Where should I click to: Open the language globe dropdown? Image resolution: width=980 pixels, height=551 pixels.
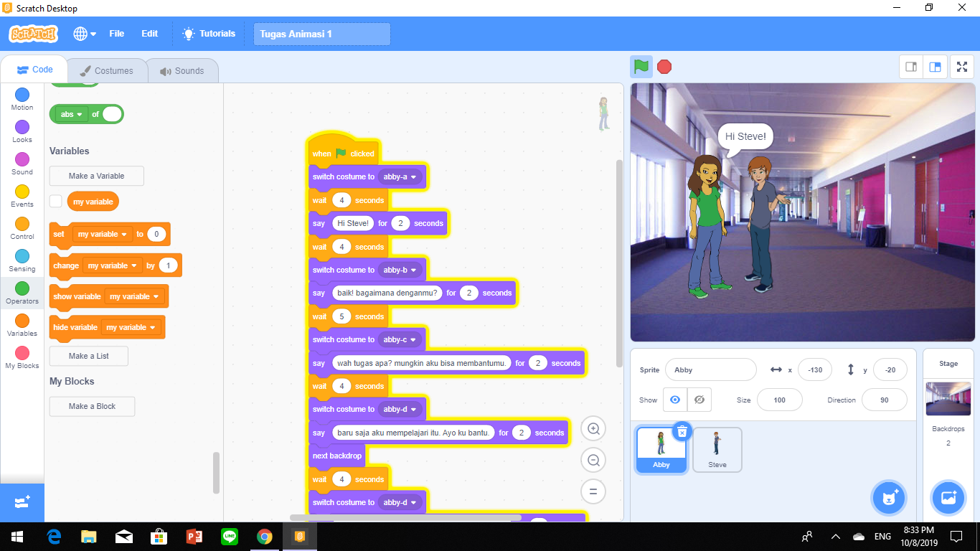(x=82, y=33)
